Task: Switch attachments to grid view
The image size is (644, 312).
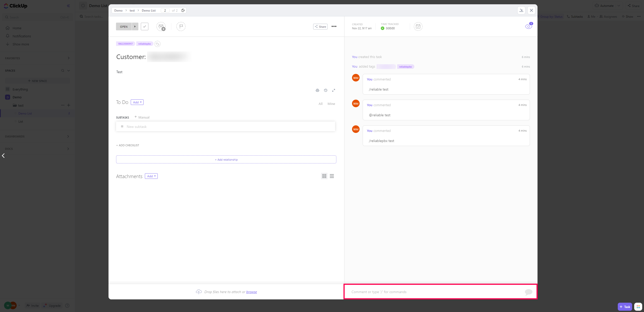Action: [324, 176]
